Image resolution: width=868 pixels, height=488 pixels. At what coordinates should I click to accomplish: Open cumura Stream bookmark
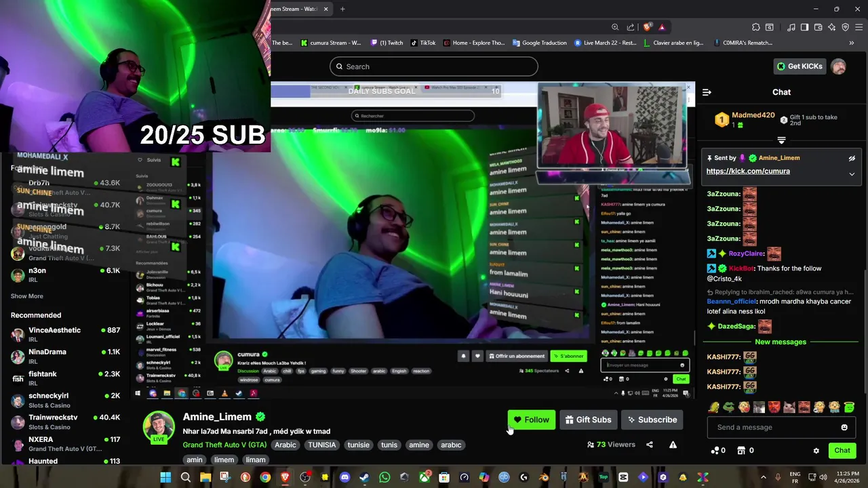(x=330, y=43)
